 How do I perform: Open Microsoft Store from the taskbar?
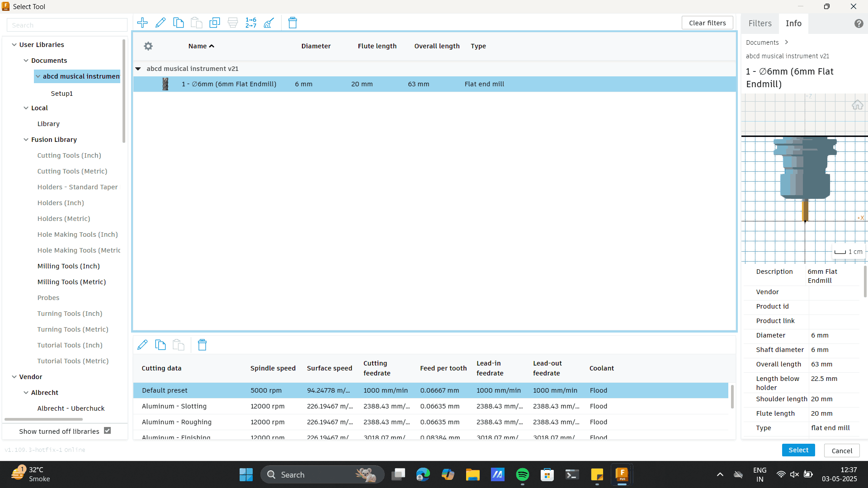(547, 474)
